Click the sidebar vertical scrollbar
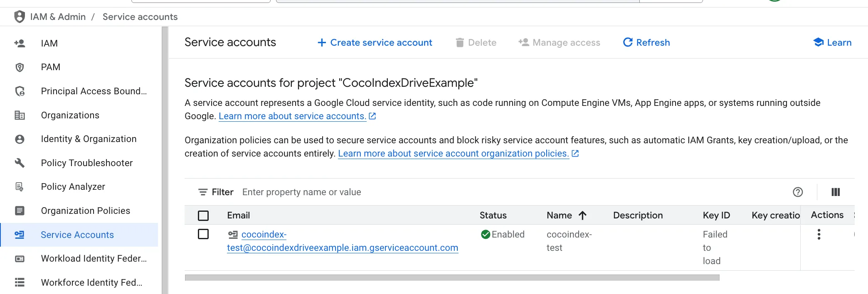The image size is (868, 294). (165, 160)
